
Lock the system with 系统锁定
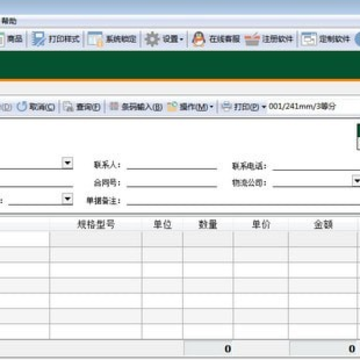pyautogui.click(x=112, y=39)
